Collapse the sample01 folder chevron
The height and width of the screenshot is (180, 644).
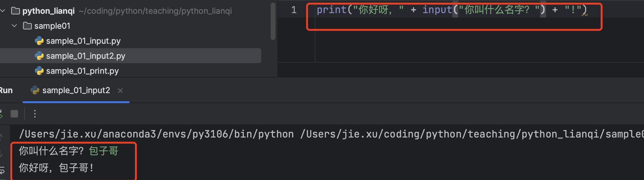coord(14,26)
